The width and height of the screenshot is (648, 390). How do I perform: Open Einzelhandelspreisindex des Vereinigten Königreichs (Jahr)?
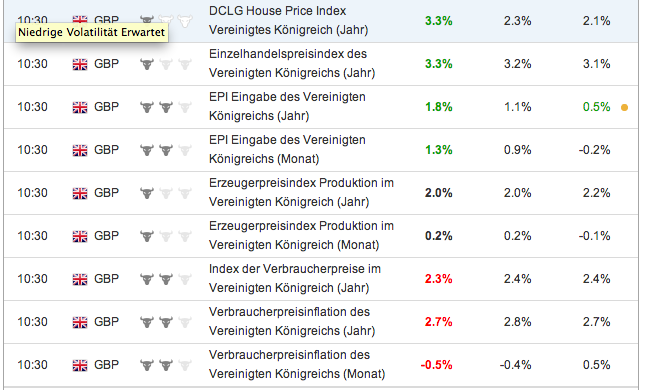pos(292,63)
